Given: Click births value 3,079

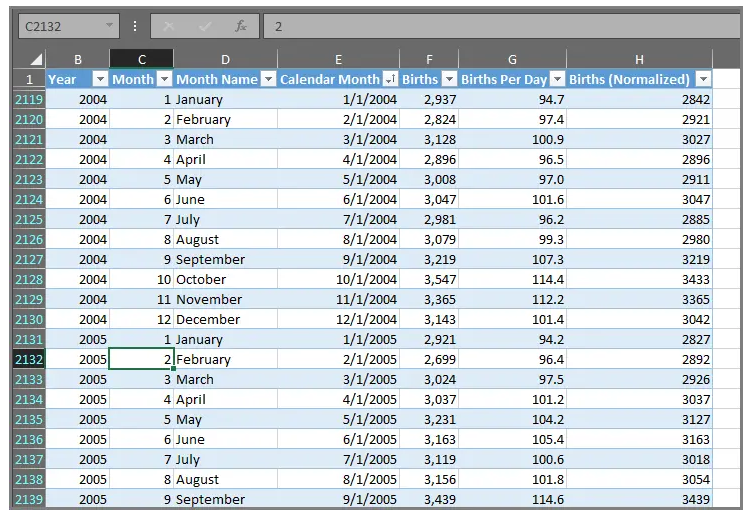Looking at the screenshot, I should click(429, 239).
